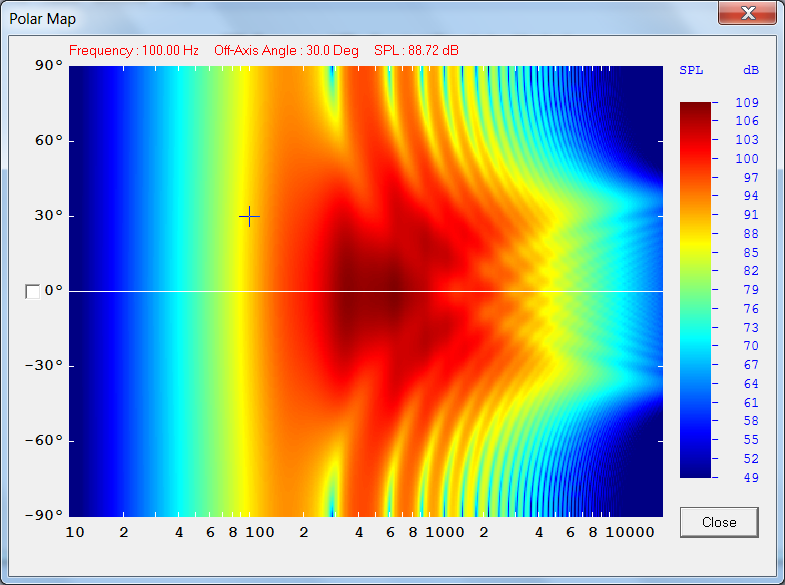This screenshot has height=585, width=785.
Task: Click the 'Off-Axis Angle : 30.0 Deg' readout
Action: [x=286, y=51]
